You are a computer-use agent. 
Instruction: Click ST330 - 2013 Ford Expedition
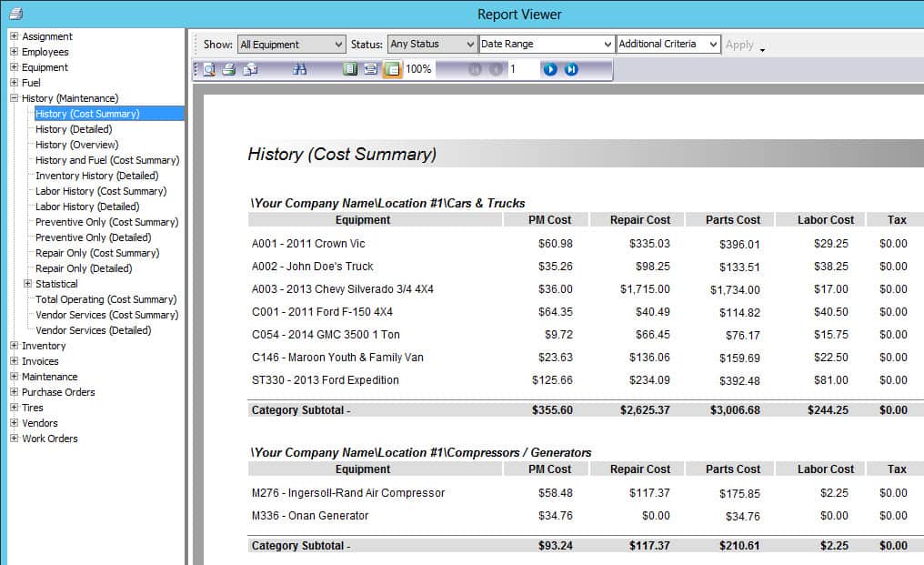coord(325,379)
